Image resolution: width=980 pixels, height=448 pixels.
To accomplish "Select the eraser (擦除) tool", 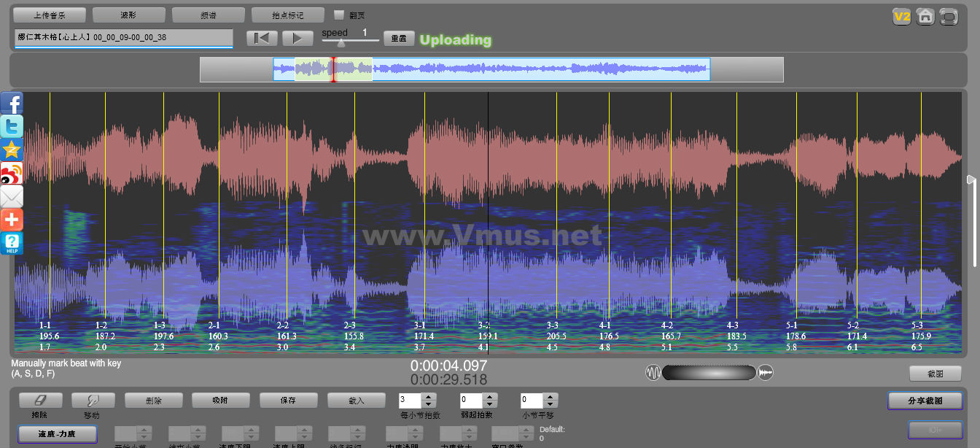I will pyautogui.click(x=40, y=400).
